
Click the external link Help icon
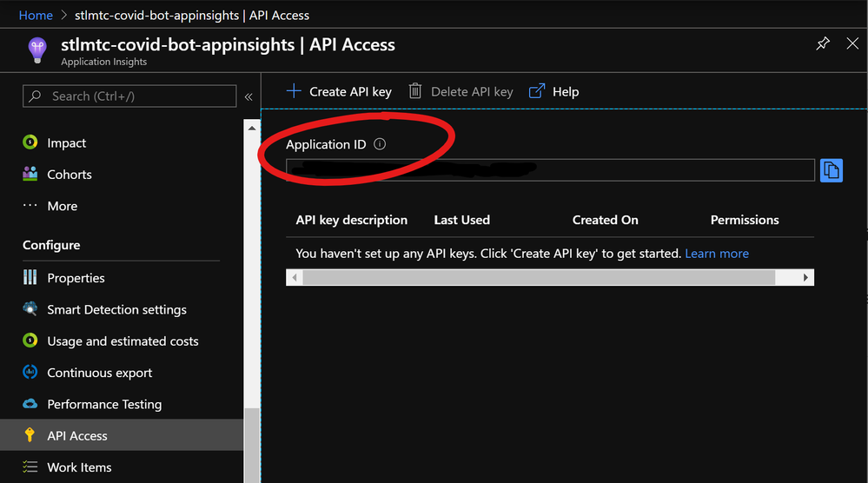pos(537,90)
